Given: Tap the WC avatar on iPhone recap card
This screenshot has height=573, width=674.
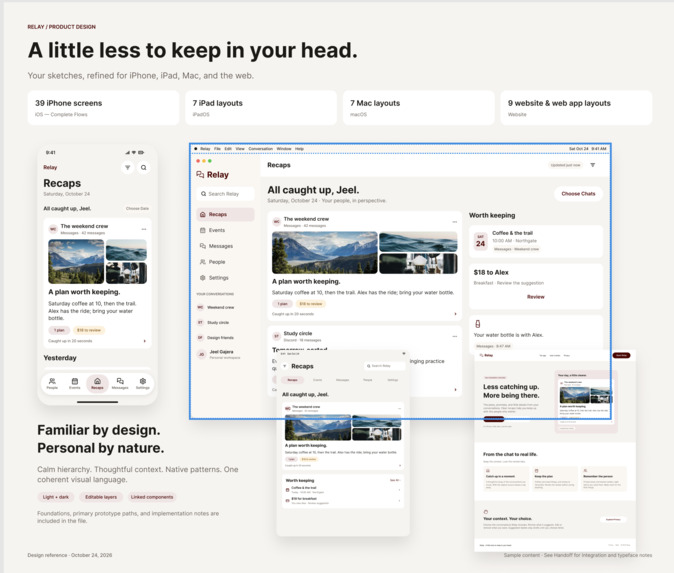Looking at the screenshot, I should pyautogui.click(x=53, y=229).
